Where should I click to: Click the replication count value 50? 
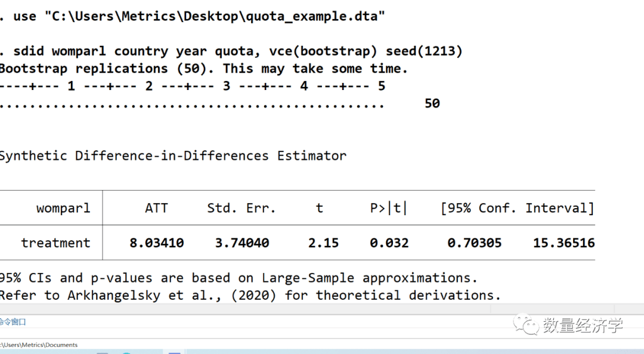click(x=432, y=103)
